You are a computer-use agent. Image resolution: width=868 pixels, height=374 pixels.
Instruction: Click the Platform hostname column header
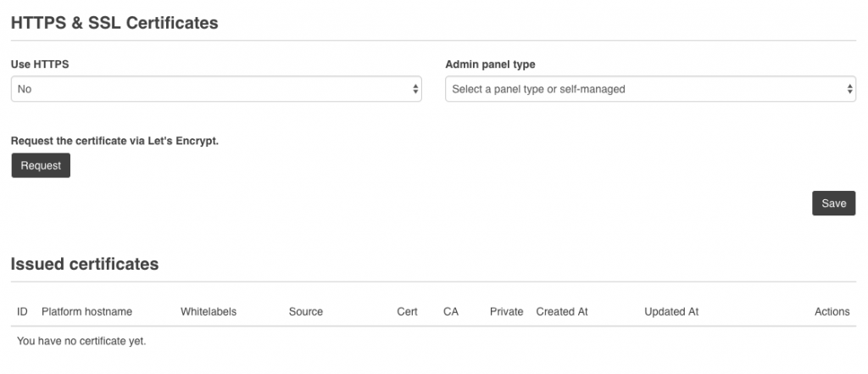pos(86,311)
